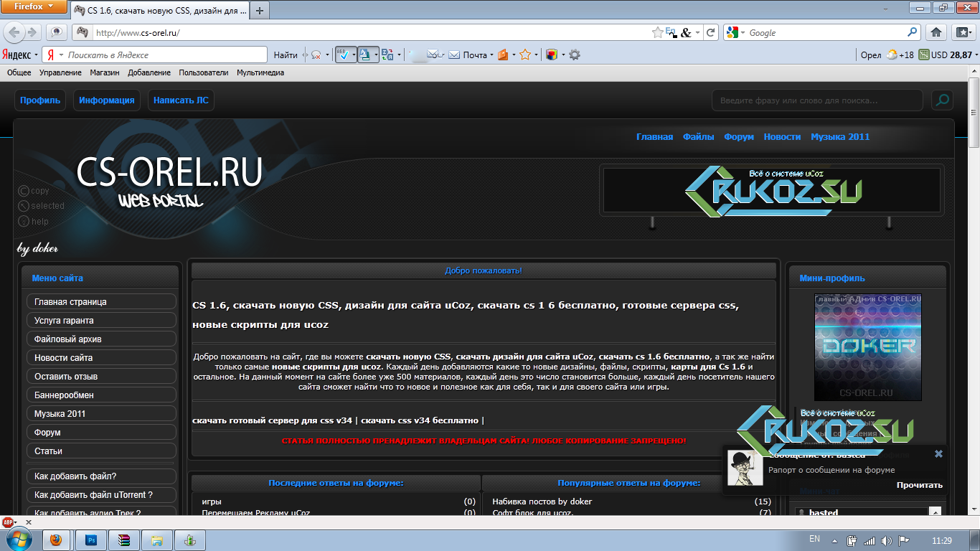Open the Музыка 2011 header link

point(840,137)
